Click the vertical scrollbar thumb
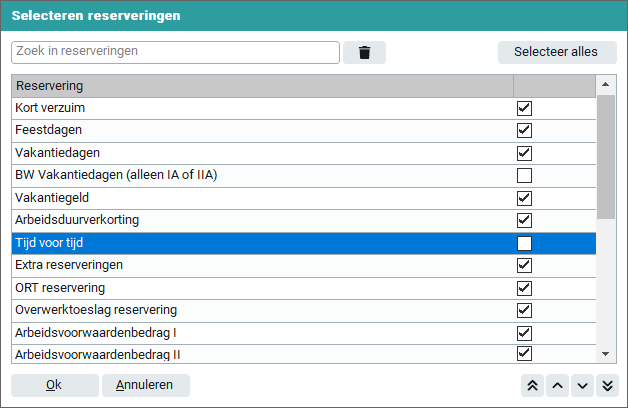The image size is (628, 408). pos(605,156)
